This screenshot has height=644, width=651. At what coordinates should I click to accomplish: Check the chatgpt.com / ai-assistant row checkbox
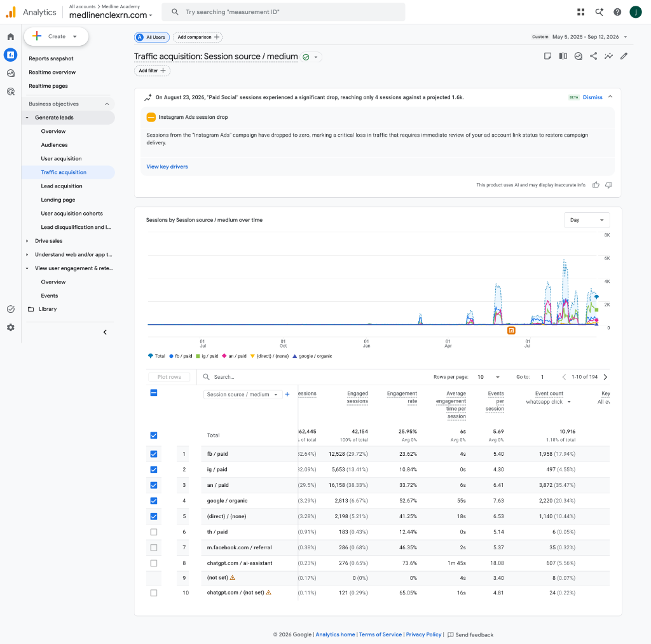click(x=154, y=563)
